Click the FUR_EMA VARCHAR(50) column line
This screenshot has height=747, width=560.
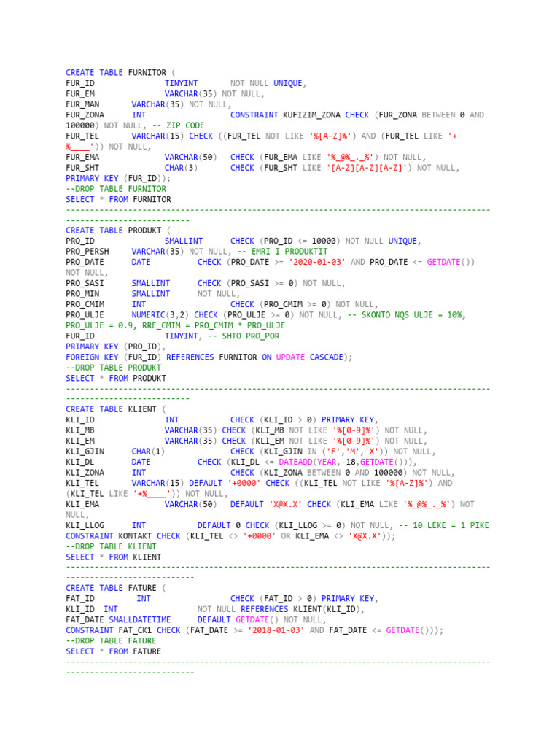click(x=246, y=158)
